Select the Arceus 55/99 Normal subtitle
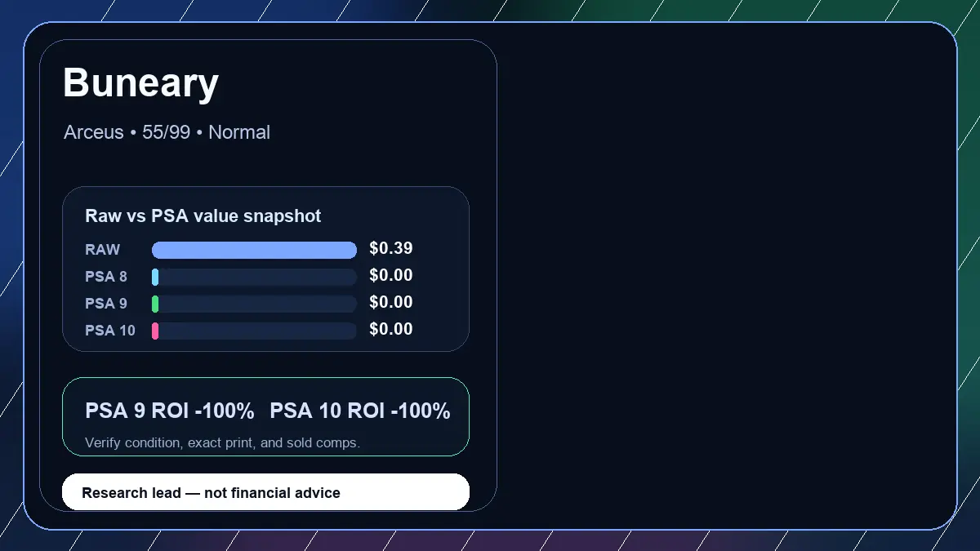Viewport: 980px width, 551px height. (x=167, y=132)
